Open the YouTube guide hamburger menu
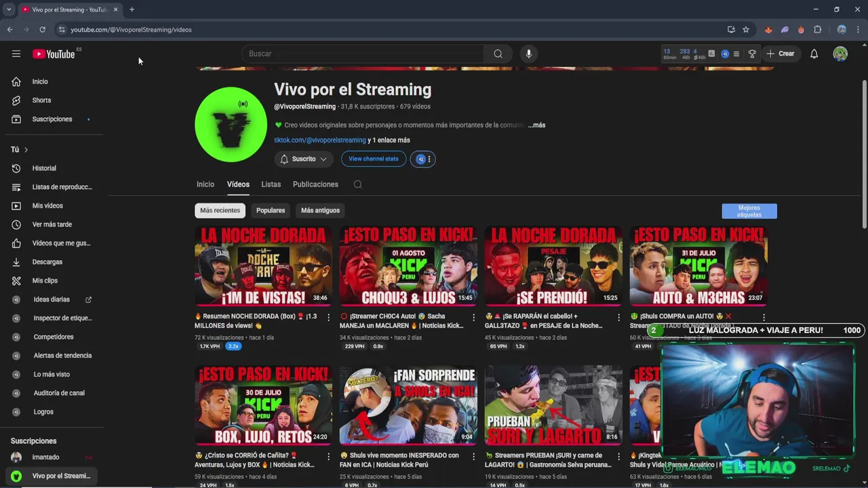This screenshot has height=488, width=868. tap(16, 54)
